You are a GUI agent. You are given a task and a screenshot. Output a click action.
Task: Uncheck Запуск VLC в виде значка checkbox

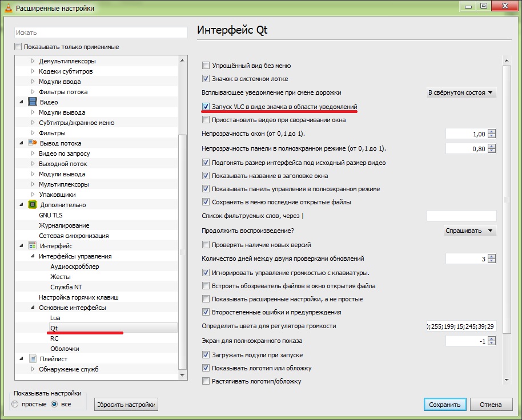[x=206, y=106]
